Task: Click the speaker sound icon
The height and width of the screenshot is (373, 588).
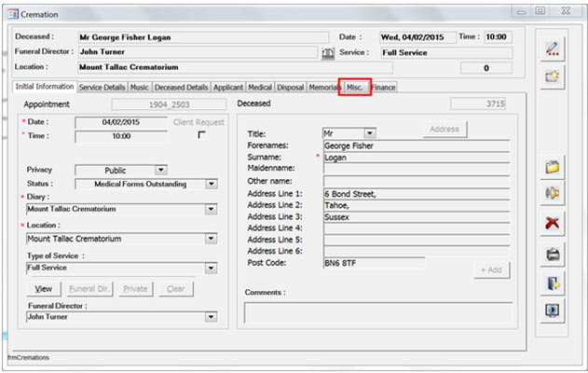Action: [553, 194]
